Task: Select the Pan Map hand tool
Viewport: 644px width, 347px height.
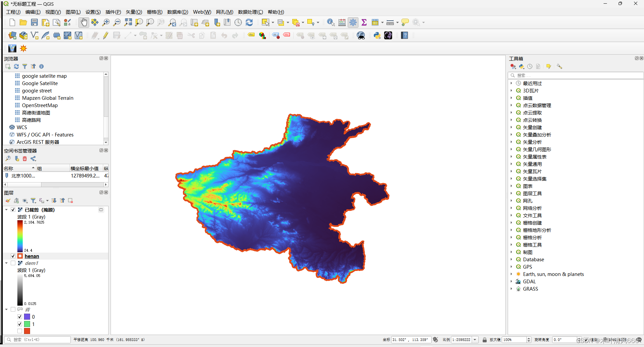Action: click(x=84, y=22)
